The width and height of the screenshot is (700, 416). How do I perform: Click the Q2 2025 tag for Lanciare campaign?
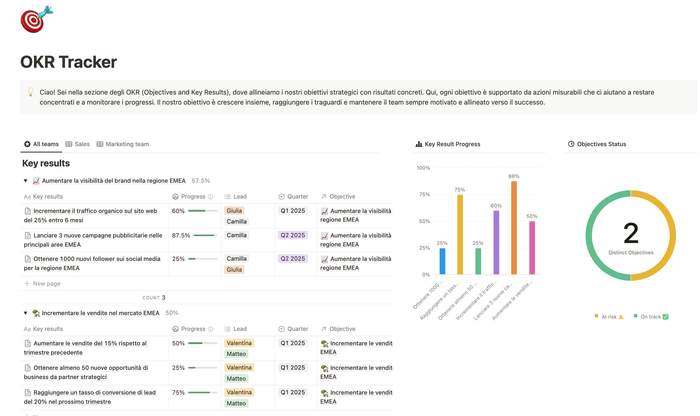294,236
